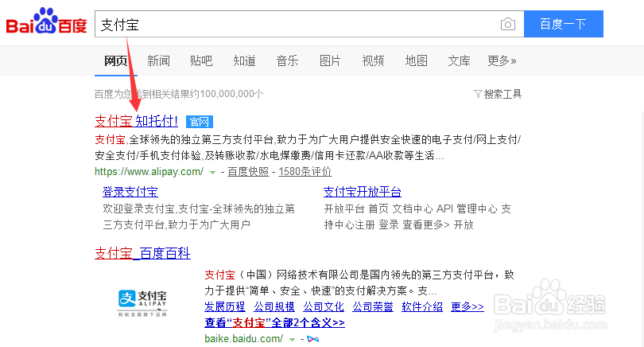Open the 公司文化 link
The height and width of the screenshot is (347, 644).
tap(324, 306)
